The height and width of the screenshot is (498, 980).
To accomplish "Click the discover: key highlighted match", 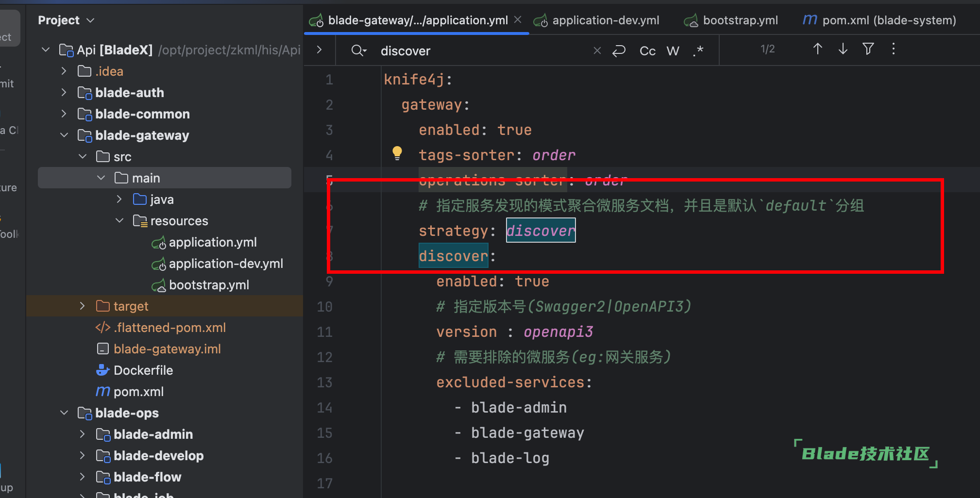I will (454, 256).
